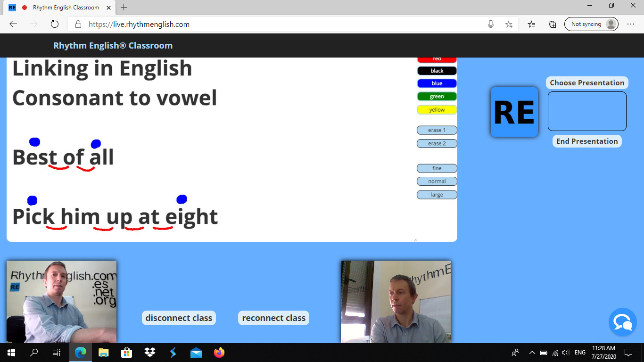Click the End Presentation button
Image resolution: width=644 pixels, height=362 pixels.
tap(587, 141)
